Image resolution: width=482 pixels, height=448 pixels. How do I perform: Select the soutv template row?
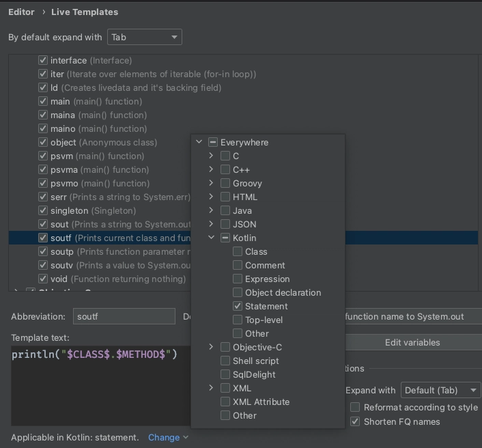(100, 265)
